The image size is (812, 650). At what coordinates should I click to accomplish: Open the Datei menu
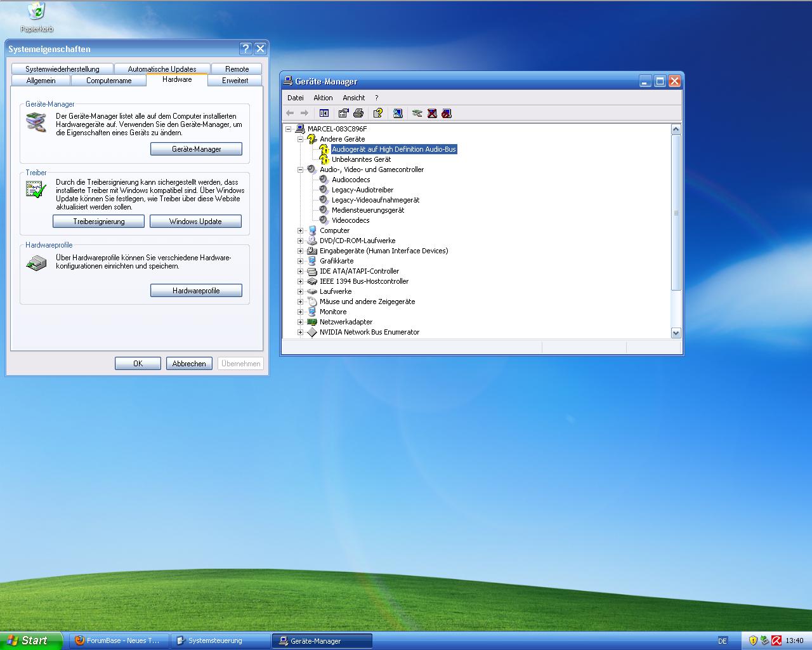pyautogui.click(x=296, y=98)
